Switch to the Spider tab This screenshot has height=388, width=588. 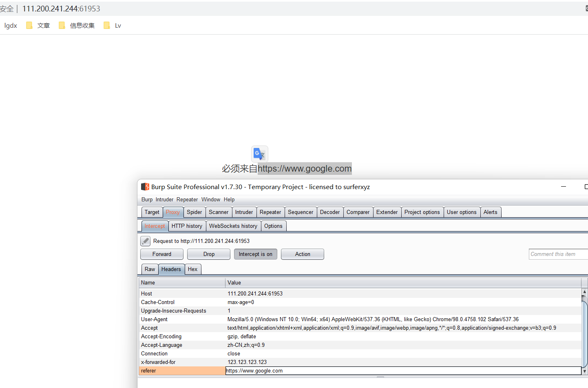tap(195, 212)
